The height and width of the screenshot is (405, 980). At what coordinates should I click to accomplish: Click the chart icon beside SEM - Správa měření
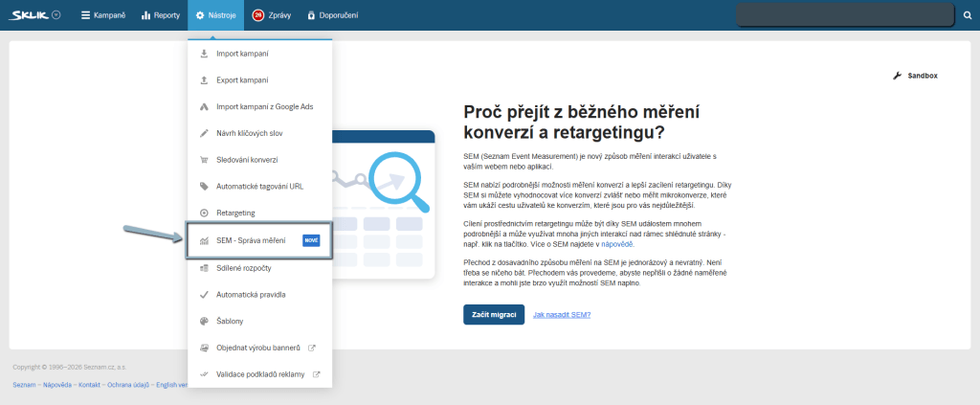pyautogui.click(x=204, y=240)
